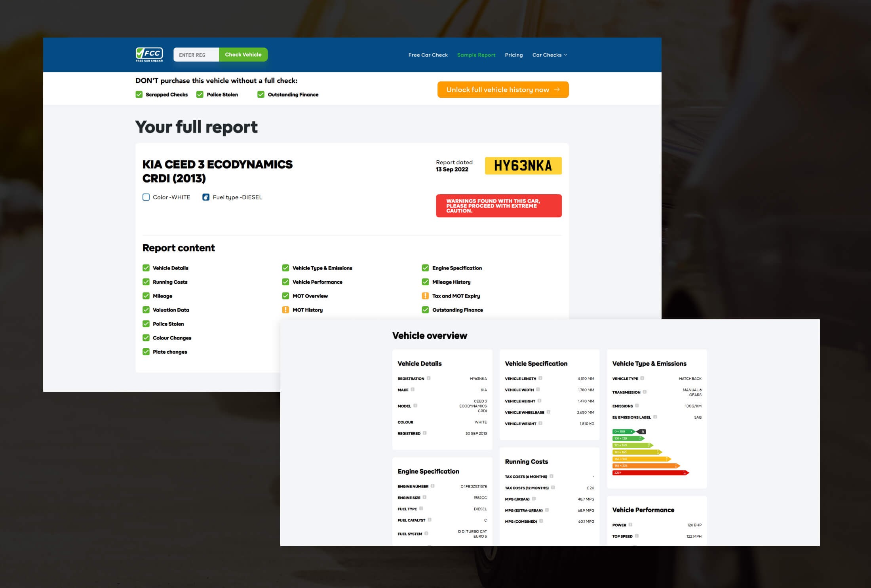The image size is (871, 588).
Task: Click the "60.1 MPG" combined value
Action: point(586,522)
